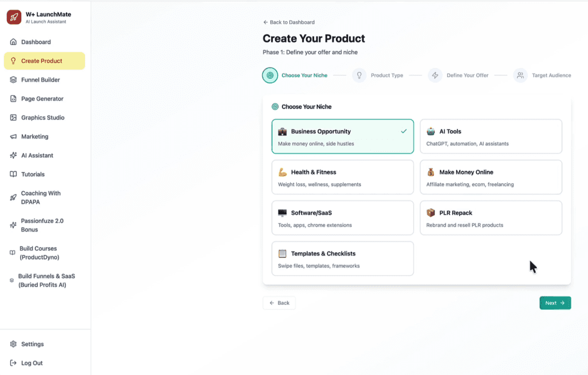
Task: Click the Page Generator document icon
Action: (13, 99)
